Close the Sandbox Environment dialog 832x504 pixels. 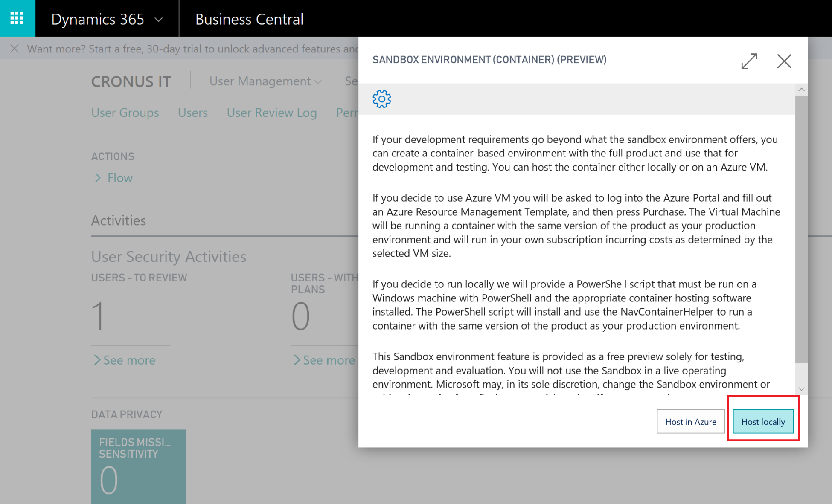[x=784, y=61]
